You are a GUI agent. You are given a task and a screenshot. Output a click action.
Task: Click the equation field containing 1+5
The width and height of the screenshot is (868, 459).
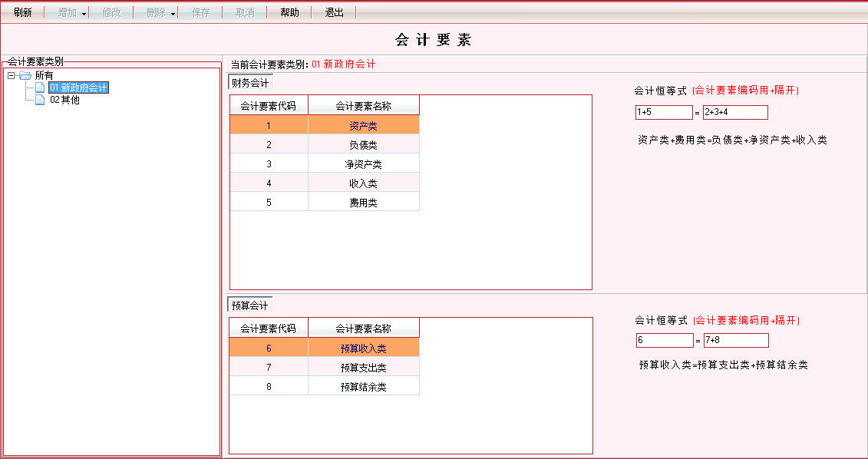[664, 112]
